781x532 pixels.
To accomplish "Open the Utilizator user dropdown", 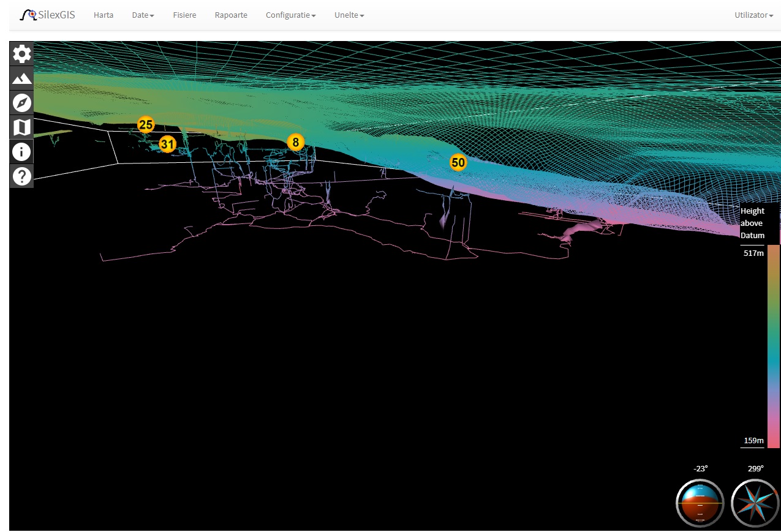I will [x=753, y=15].
